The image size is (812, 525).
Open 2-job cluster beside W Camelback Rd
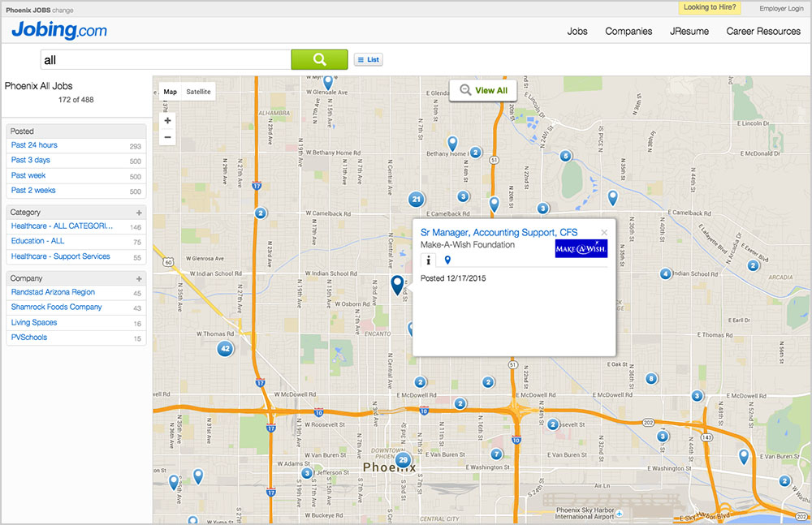[x=261, y=213]
